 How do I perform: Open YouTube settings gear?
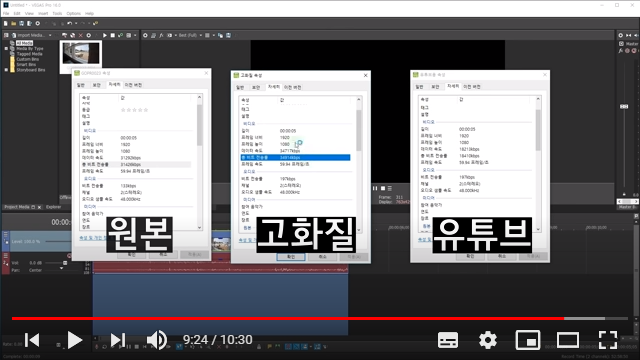[x=488, y=340]
